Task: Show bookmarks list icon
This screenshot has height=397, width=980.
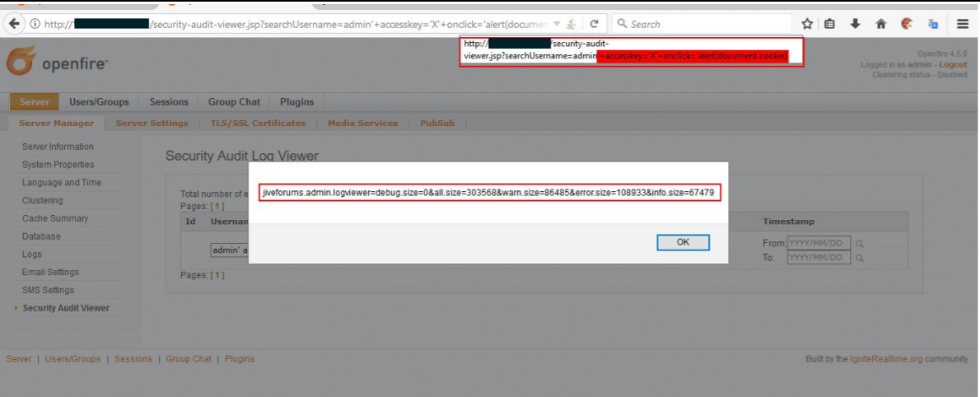Action: tap(829, 25)
